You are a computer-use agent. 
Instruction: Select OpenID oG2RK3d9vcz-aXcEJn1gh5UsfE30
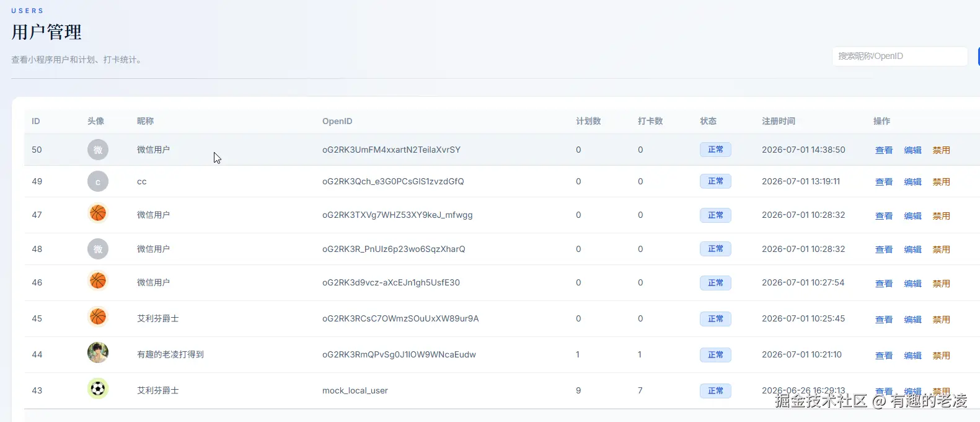(391, 282)
